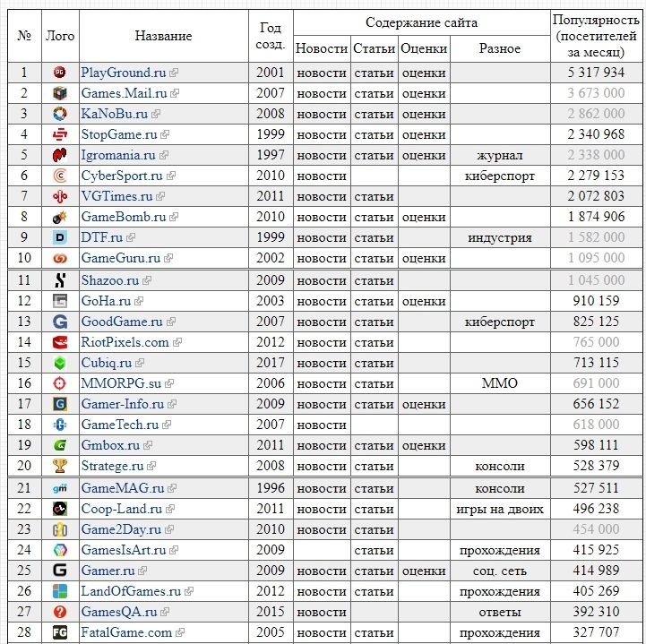Click the Cubiq.ru green cube logo
The image size is (646, 644).
(60, 363)
